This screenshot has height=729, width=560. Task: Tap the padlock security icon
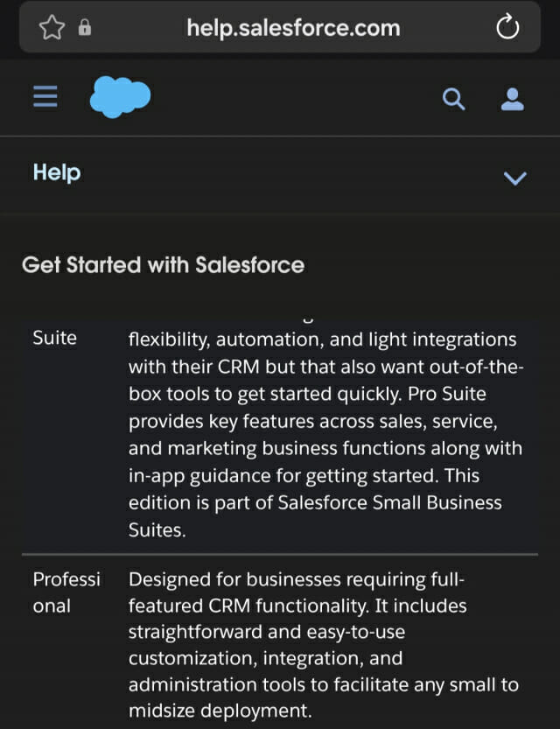(x=85, y=27)
